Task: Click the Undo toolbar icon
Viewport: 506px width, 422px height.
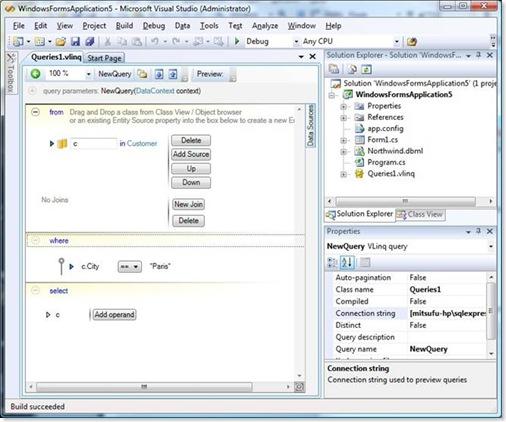Action: (x=155, y=41)
